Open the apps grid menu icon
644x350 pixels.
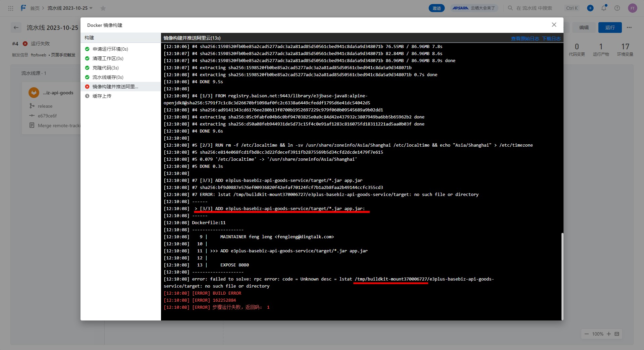(x=11, y=8)
